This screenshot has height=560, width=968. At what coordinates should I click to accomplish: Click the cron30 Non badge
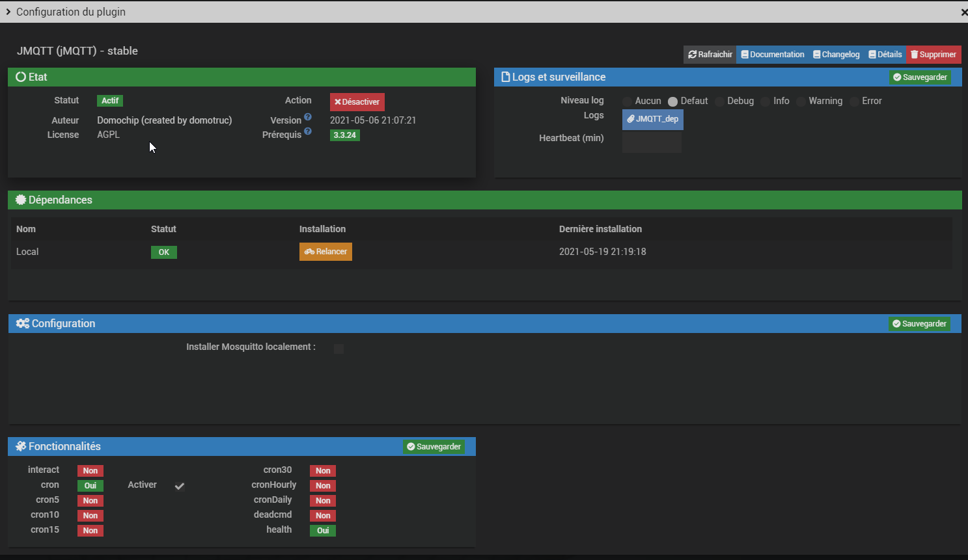[x=323, y=471]
